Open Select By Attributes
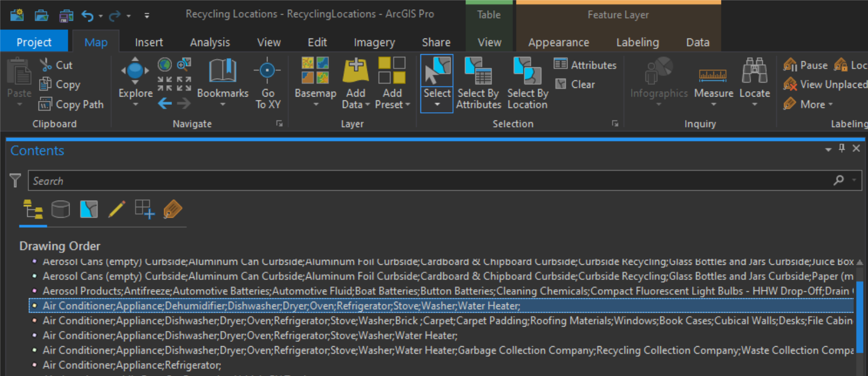868x376 pixels. point(478,83)
